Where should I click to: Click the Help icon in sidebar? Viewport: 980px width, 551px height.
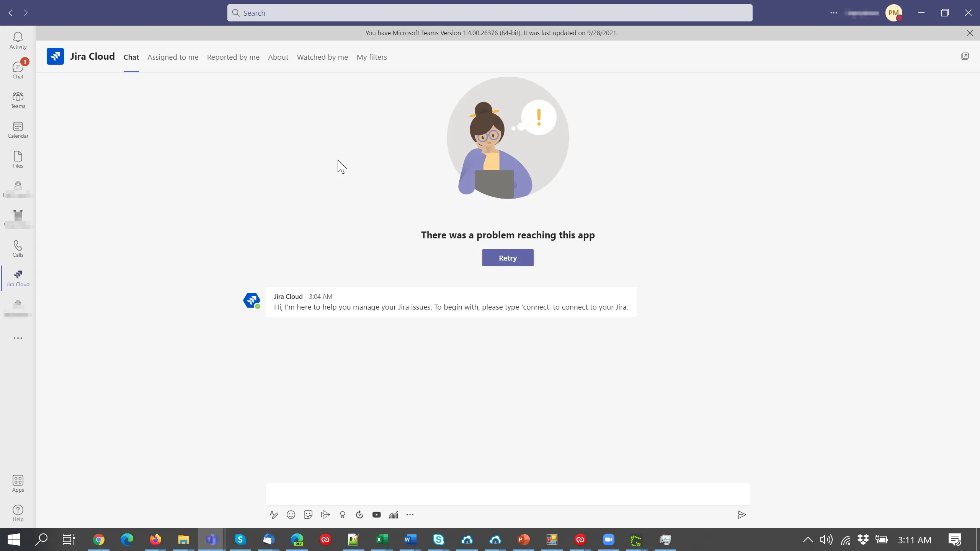tap(18, 513)
